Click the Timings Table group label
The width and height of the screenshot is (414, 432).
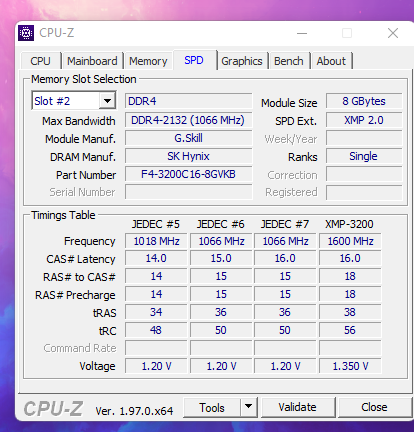(x=63, y=215)
